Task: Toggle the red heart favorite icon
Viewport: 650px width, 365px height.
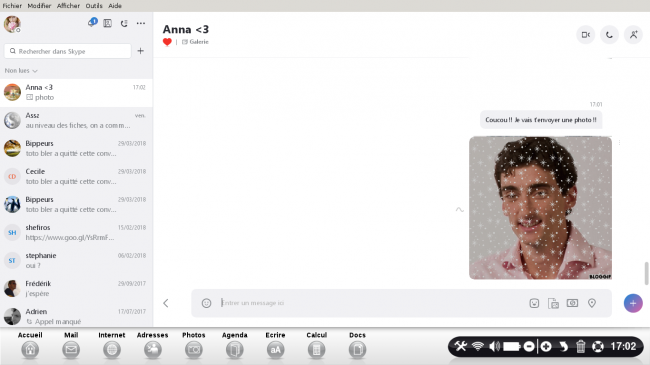Action: 167,42
